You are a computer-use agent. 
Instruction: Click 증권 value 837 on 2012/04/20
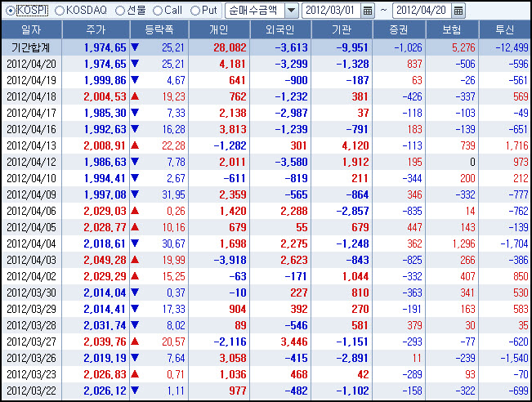[414, 64]
